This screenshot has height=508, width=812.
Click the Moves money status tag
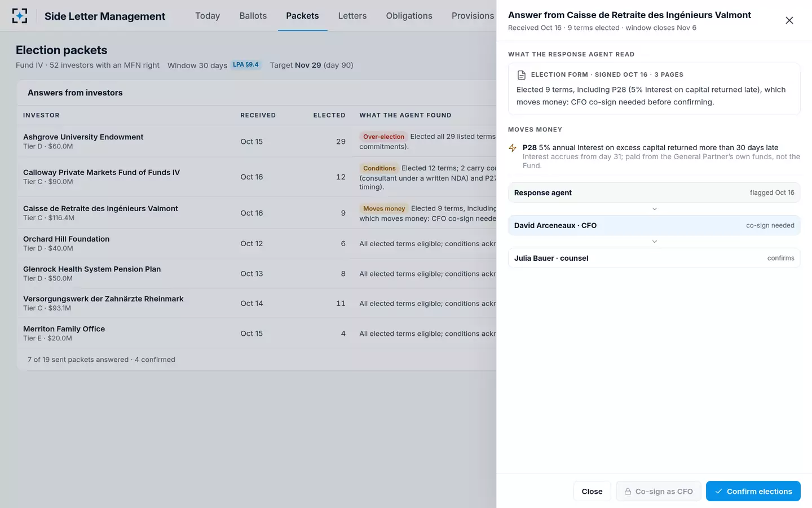click(384, 208)
